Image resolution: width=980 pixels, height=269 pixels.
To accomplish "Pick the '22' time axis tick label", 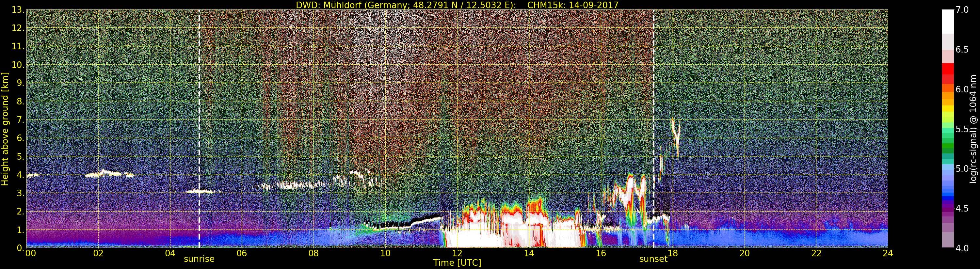I will pos(816,253).
